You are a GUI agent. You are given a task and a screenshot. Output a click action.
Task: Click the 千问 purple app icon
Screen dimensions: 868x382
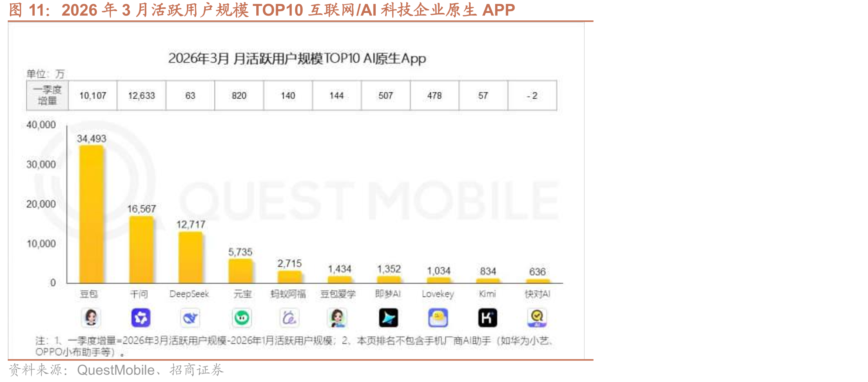click(x=141, y=318)
